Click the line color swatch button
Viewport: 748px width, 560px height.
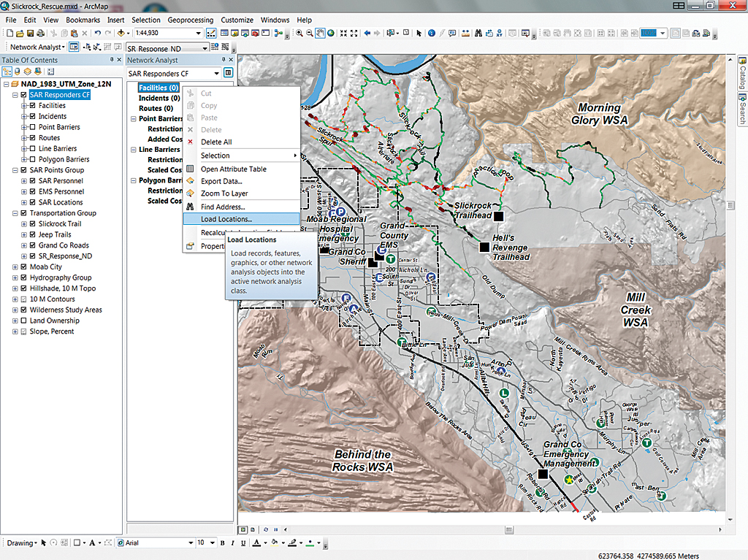tap(292, 542)
